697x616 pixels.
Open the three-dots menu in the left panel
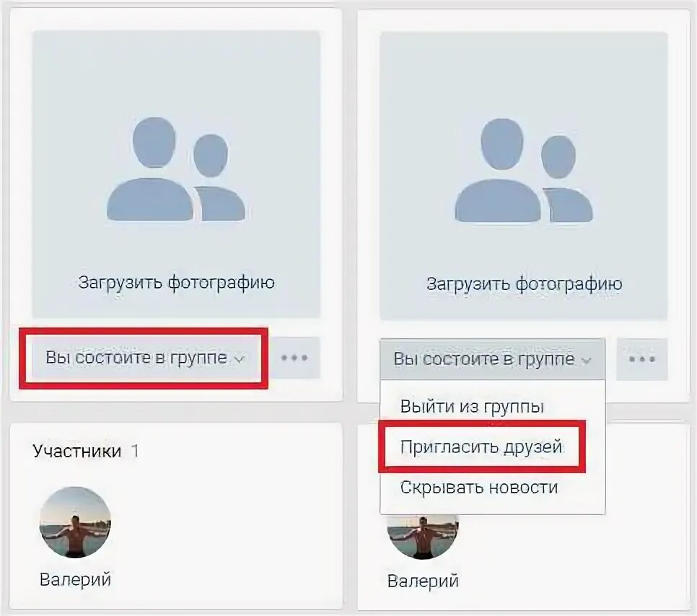pos(294,358)
